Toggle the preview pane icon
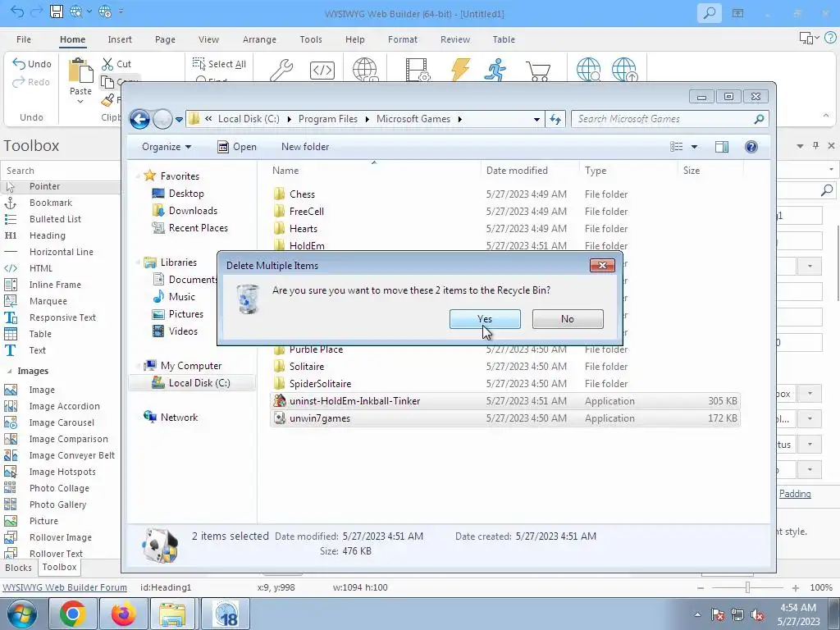 (x=722, y=147)
